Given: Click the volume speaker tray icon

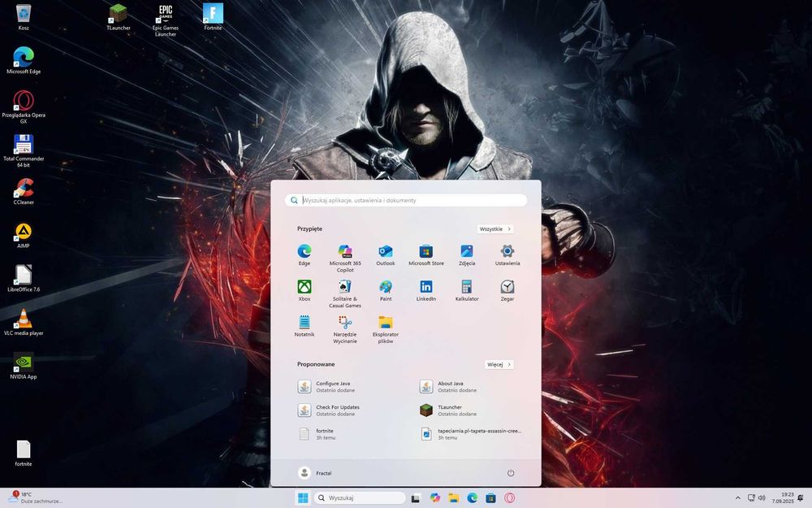Looking at the screenshot, I should click(762, 497).
